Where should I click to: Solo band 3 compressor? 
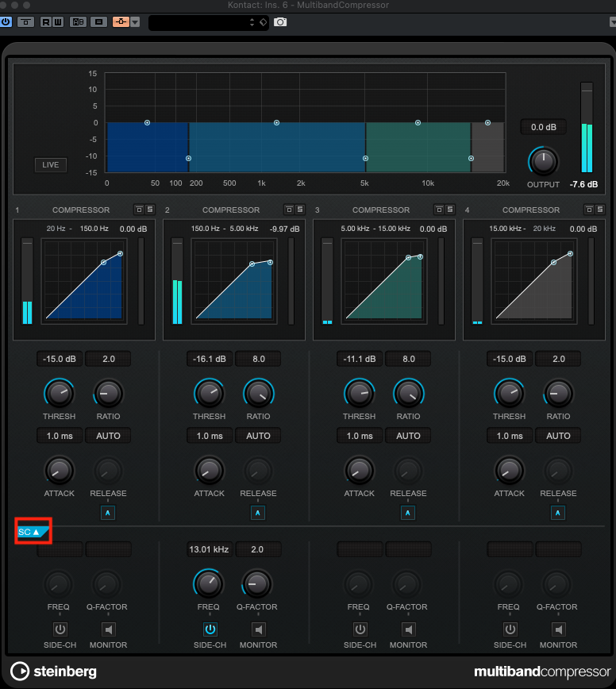click(450, 210)
